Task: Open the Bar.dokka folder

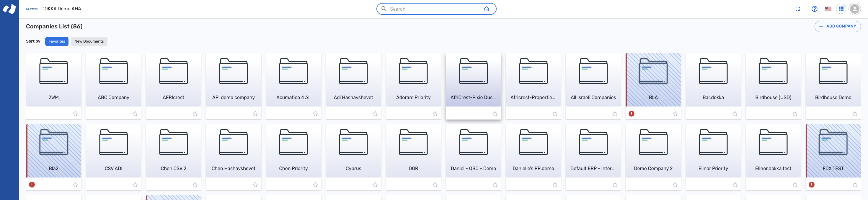Action: (713, 80)
